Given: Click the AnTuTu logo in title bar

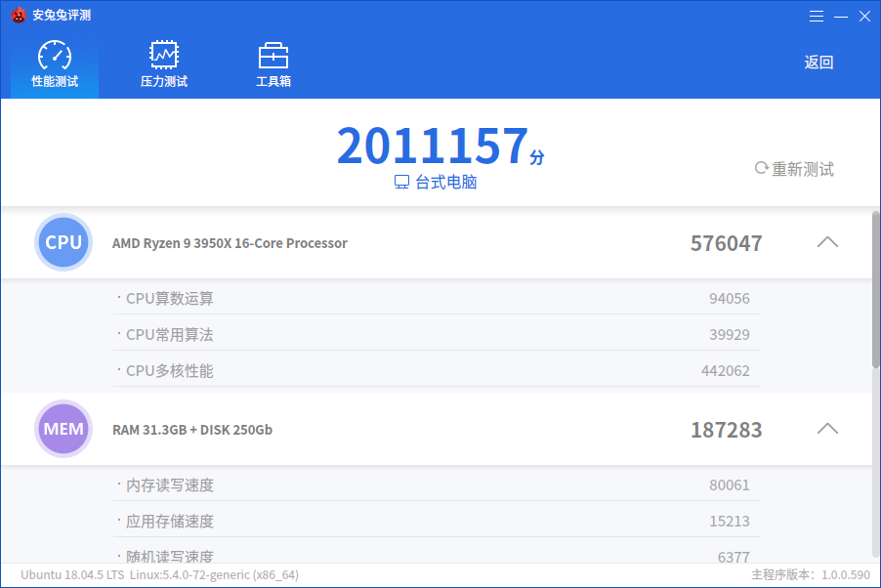Looking at the screenshot, I should pyautogui.click(x=19, y=16).
